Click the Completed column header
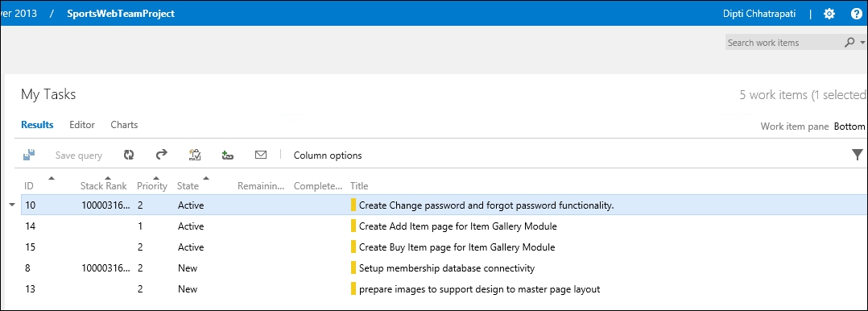 click(x=318, y=185)
